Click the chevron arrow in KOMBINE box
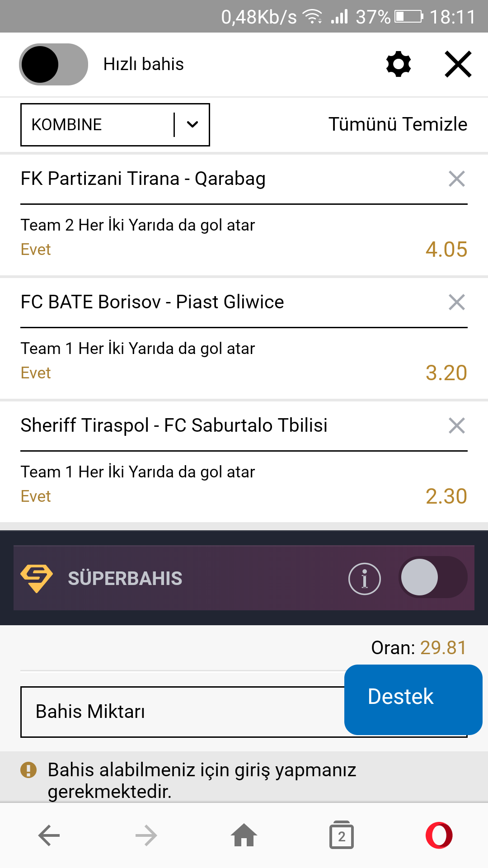 192,125
